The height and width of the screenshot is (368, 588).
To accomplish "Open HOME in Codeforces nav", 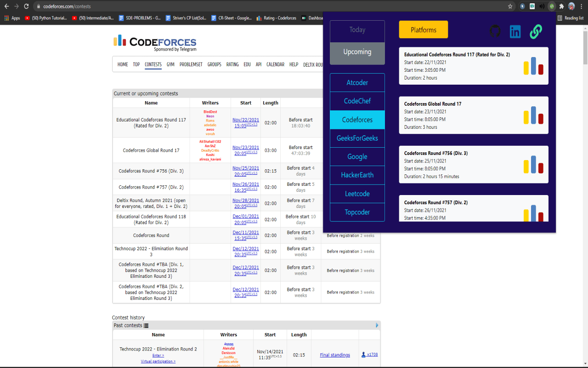I will [123, 64].
